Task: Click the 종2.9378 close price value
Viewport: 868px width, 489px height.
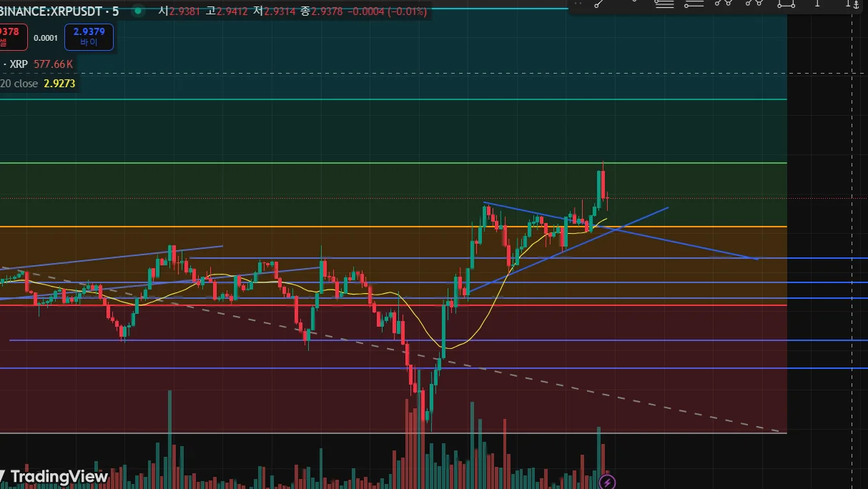Action: 320,11
